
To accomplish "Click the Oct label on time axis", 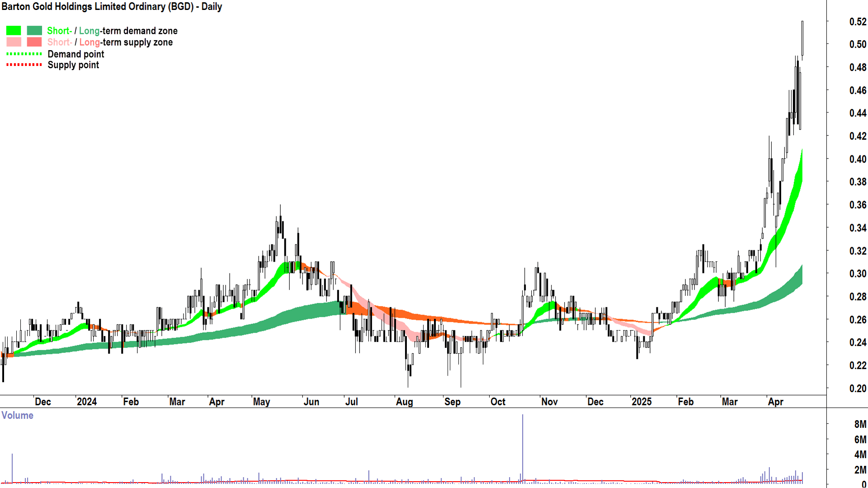I will pyautogui.click(x=498, y=402).
